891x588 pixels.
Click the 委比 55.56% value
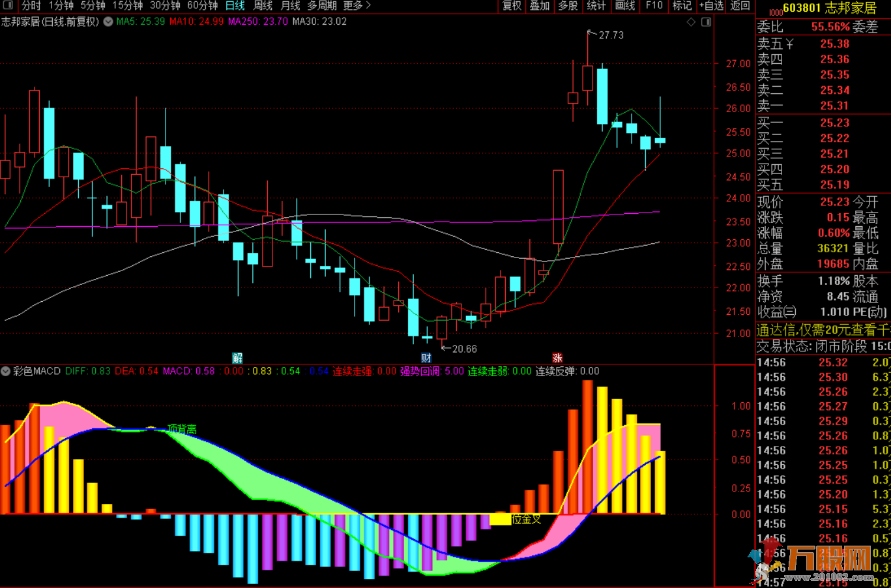830,27
